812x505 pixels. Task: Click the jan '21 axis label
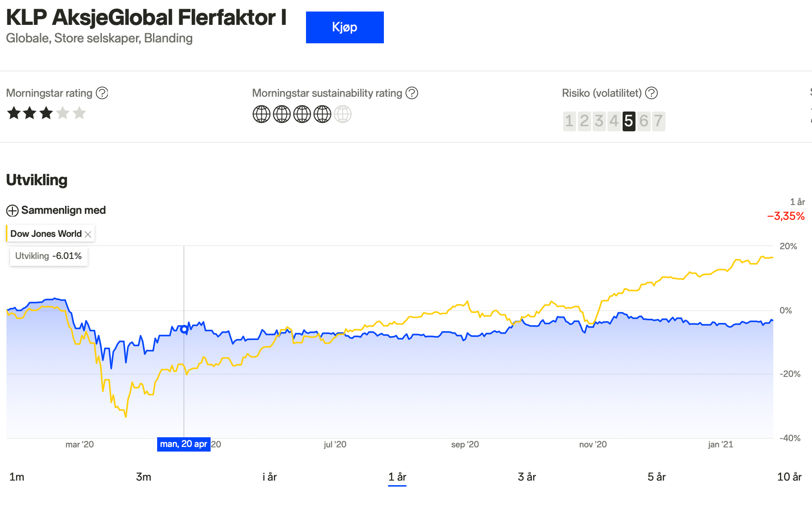721,445
